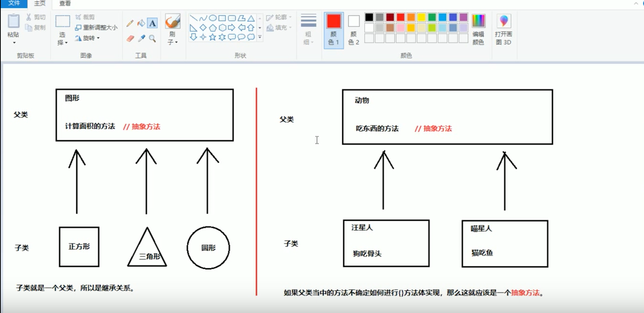Select the Eraser tool
Screen dimensions: 644x313
130,38
